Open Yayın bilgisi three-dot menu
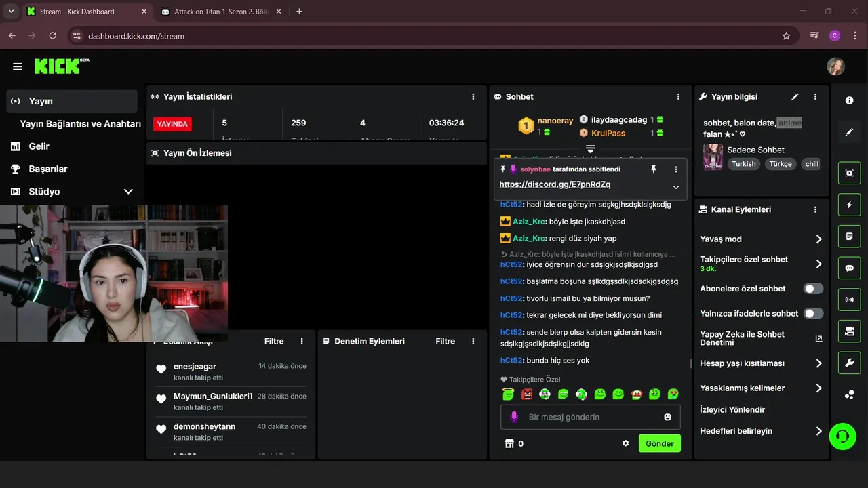Image resolution: width=868 pixels, height=488 pixels. coord(815,97)
